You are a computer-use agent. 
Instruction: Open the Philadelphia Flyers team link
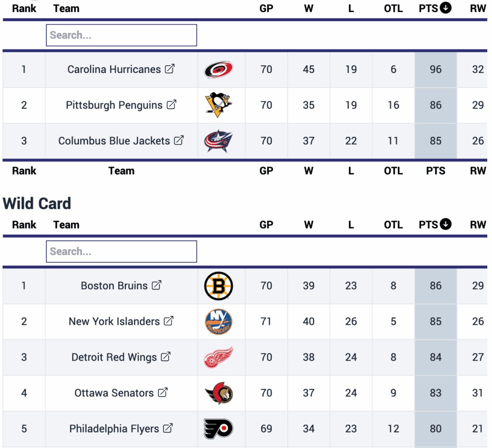pyautogui.click(x=114, y=428)
